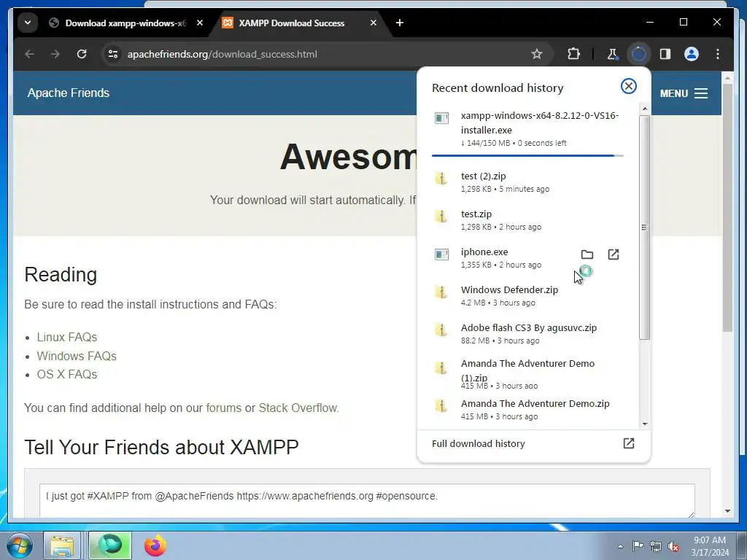This screenshot has width=747, height=560.
Task: Click the Windows Defender.zip file icon
Action: 441,292
